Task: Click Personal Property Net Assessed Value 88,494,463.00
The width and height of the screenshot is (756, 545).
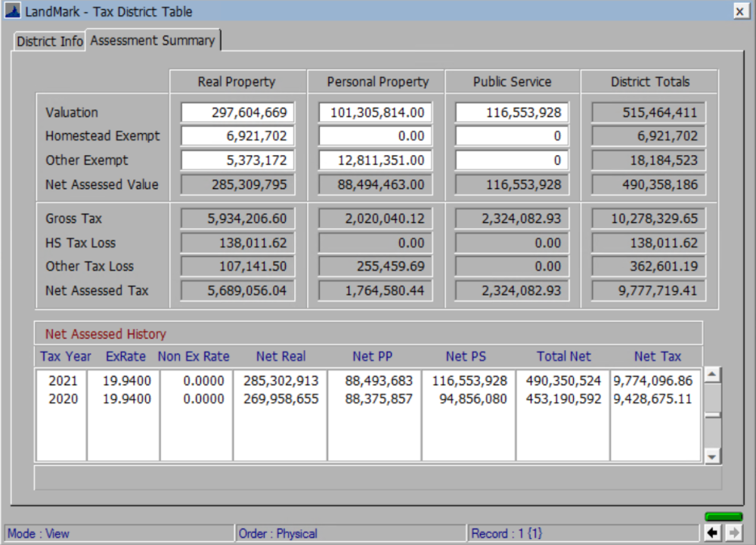Action: 375,184
